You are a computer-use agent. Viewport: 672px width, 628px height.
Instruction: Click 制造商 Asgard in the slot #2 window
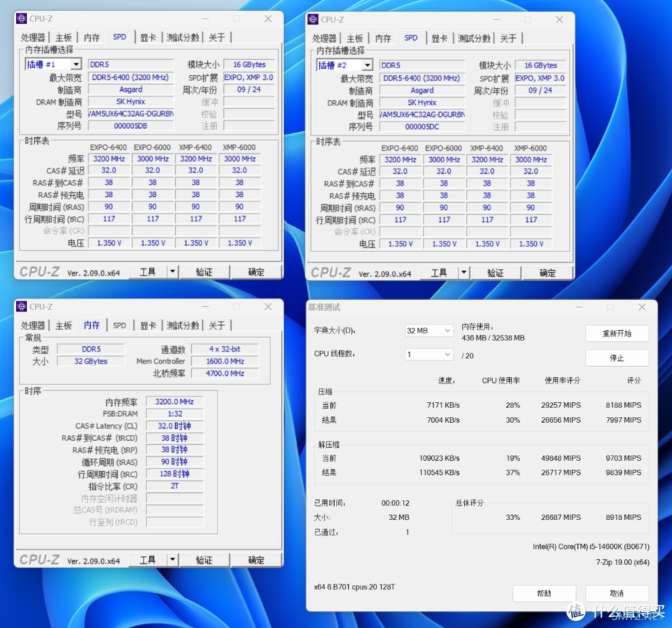tap(422, 90)
